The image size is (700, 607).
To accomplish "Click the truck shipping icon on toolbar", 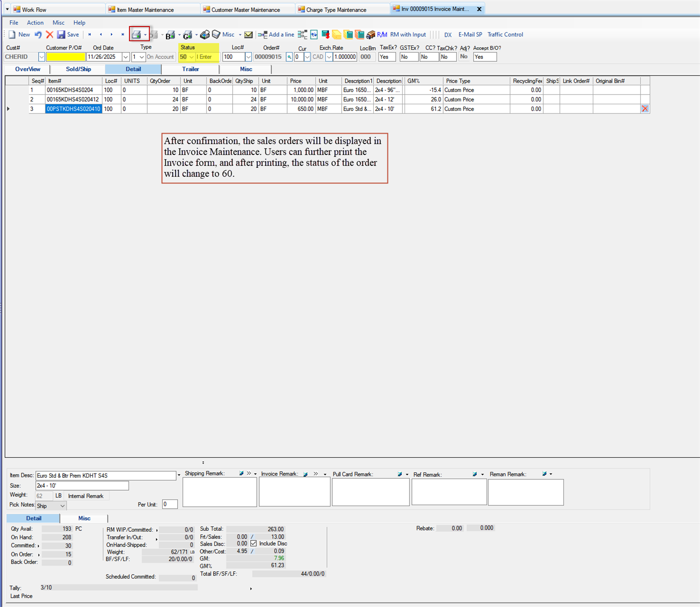I will tap(370, 34).
